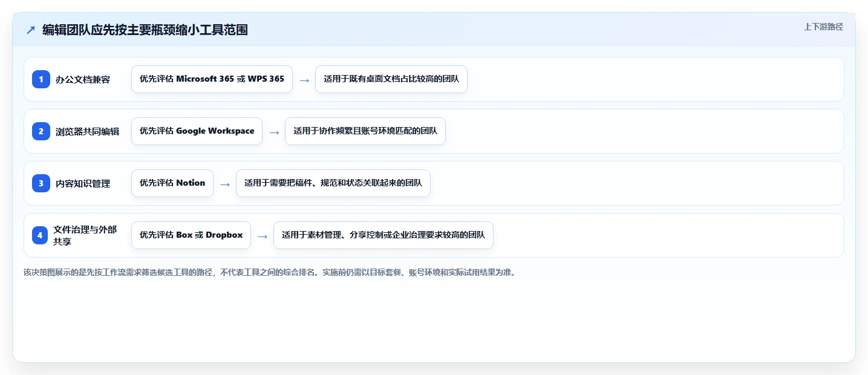
Task: Click the 适用于素材管理、分享控制或企业治理要求较高的团队 box
Action: coord(383,235)
